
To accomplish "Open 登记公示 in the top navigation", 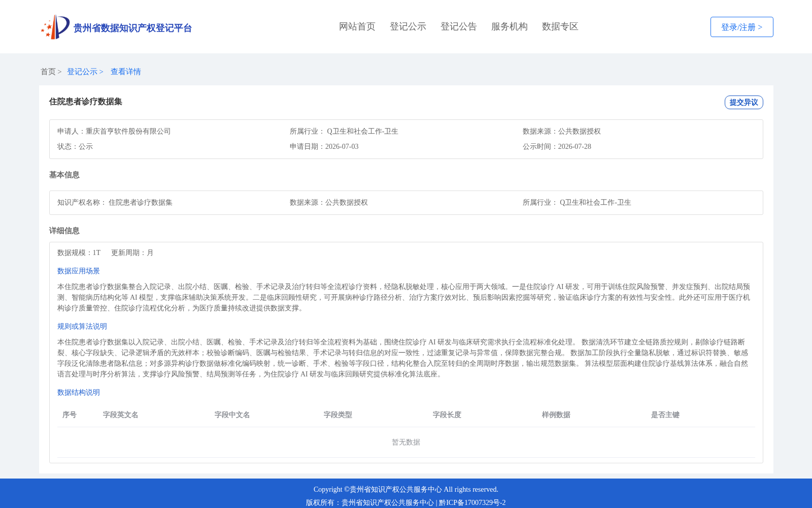I will 408,26.
